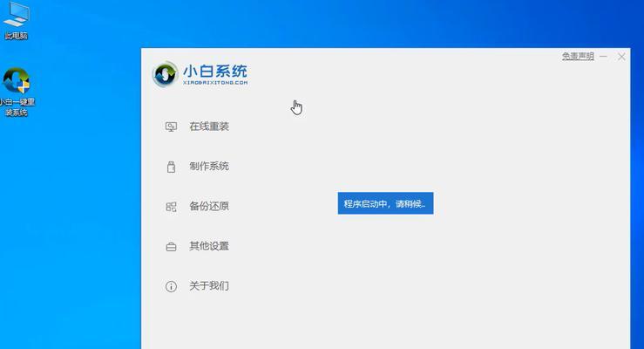Minimize the 小白系统 window
644x349 pixels.
point(603,57)
